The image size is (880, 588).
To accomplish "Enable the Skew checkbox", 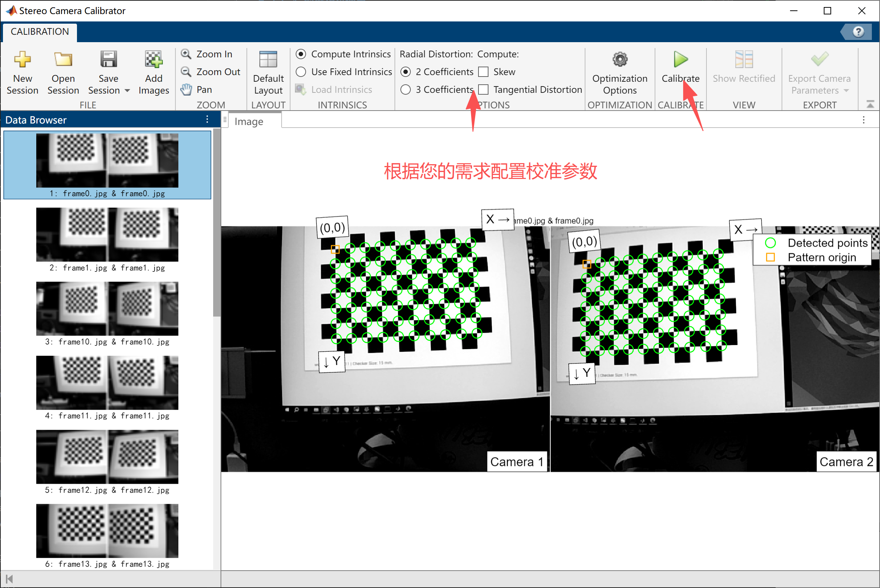I will (483, 72).
